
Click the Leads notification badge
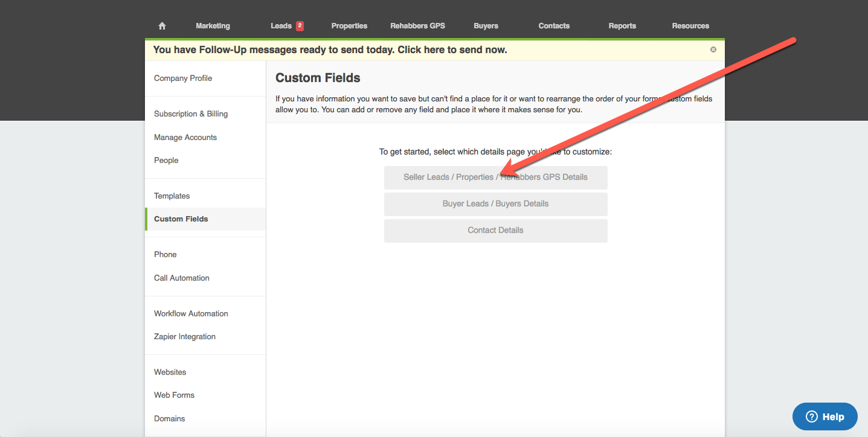click(300, 26)
